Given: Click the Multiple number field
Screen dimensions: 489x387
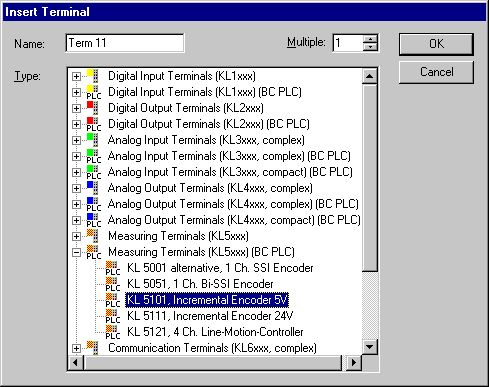Looking at the screenshot, I should pos(348,43).
